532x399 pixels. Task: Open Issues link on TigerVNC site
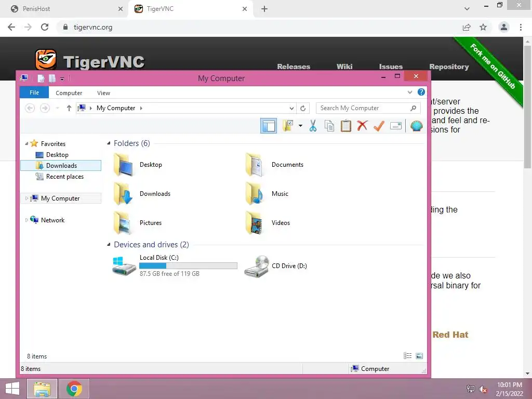391,66
